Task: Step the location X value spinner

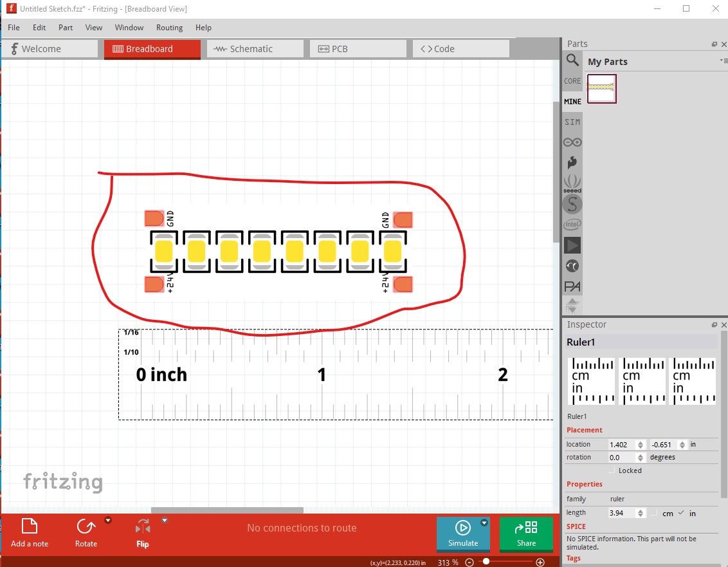Action: pos(641,445)
